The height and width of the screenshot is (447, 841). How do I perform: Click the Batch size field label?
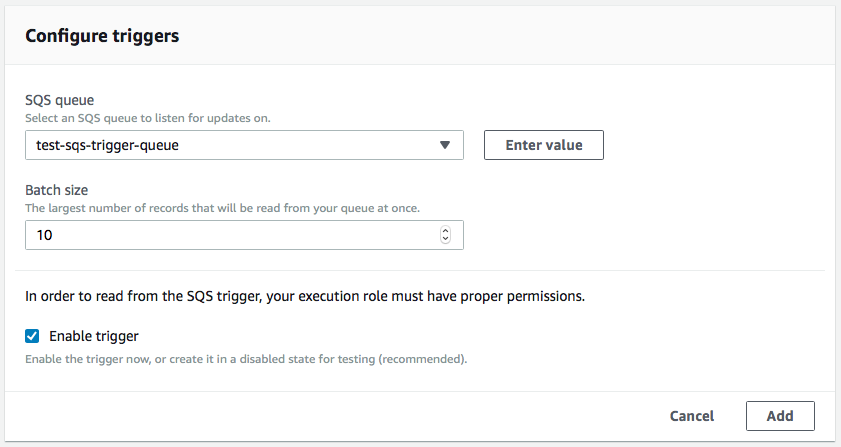pos(56,190)
